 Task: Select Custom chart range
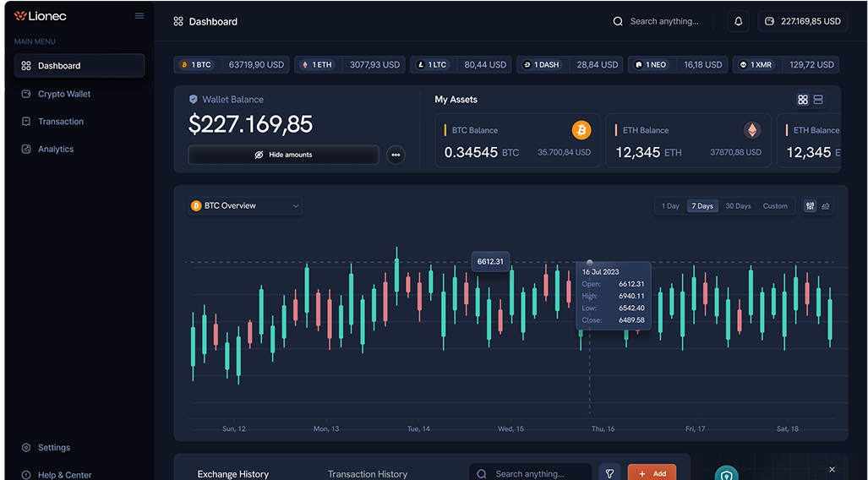click(x=775, y=206)
